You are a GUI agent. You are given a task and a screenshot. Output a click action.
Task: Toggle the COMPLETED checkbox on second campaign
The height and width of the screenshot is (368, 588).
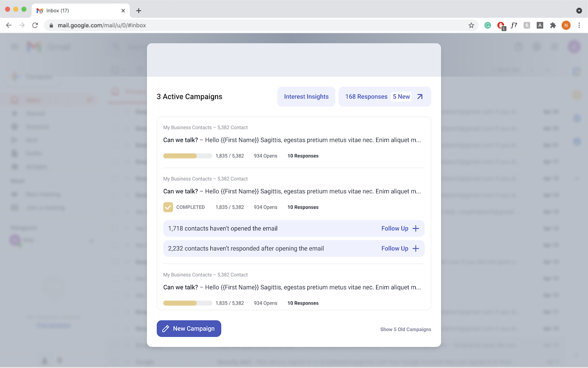coord(168,207)
